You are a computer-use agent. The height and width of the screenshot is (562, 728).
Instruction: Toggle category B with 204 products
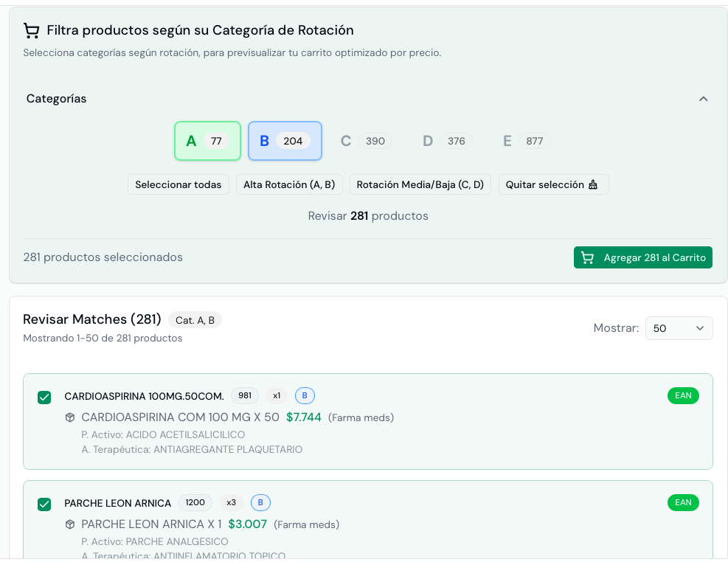tap(285, 141)
